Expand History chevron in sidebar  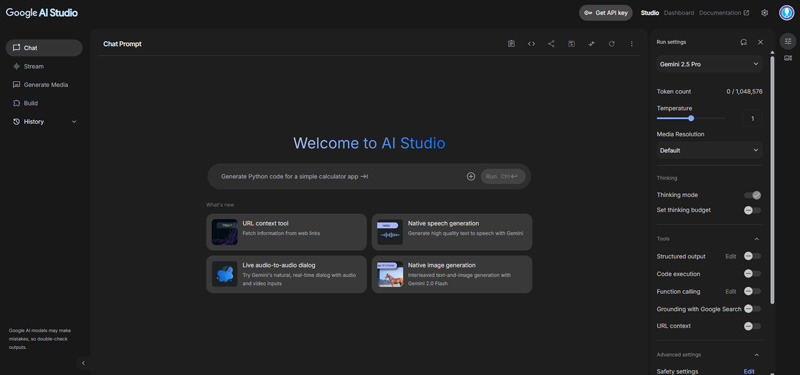tap(74, 121)
